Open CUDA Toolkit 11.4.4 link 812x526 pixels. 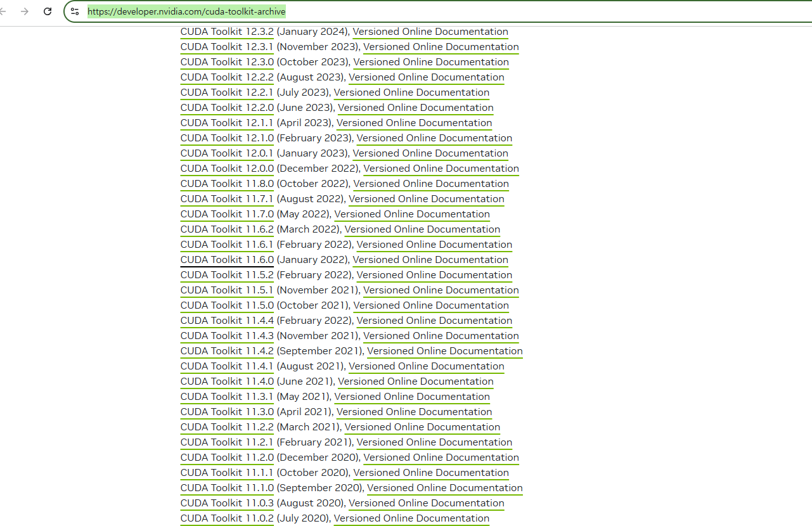point(227,321)
